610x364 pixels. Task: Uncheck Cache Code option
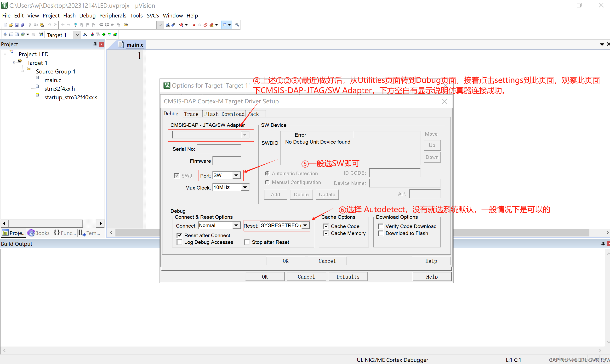(x=326, y=226)
